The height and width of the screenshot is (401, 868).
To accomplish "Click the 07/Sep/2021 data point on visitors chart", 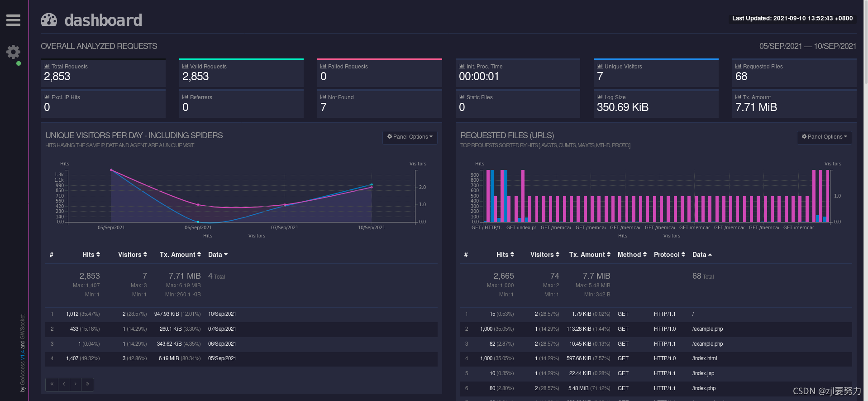I will (x=285, y=206).
